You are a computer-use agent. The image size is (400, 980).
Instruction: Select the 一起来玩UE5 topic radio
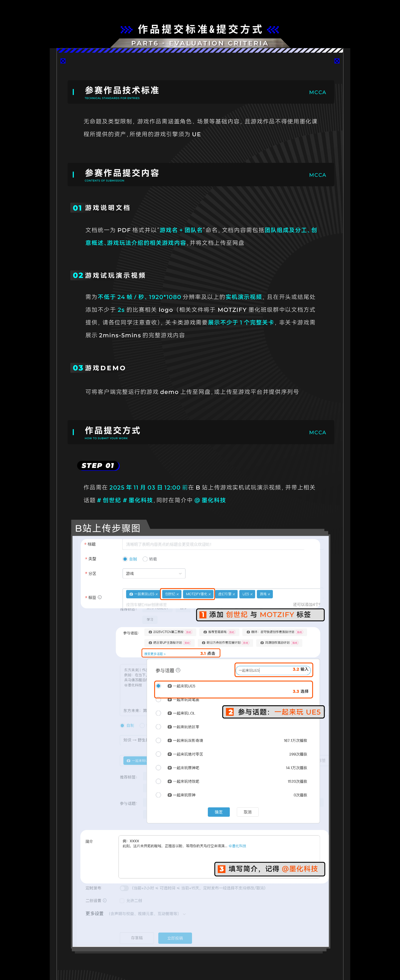click(158, 686)
